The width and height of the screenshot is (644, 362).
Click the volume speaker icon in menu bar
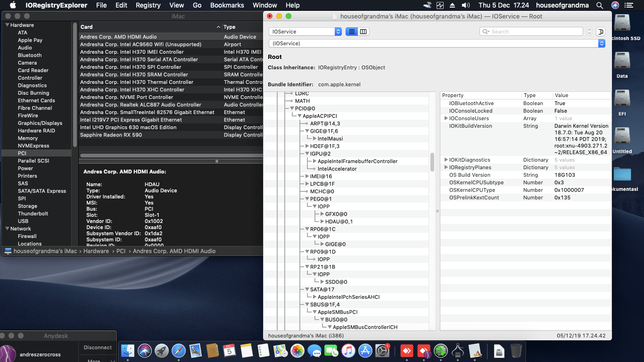click(x=466, y=5)
